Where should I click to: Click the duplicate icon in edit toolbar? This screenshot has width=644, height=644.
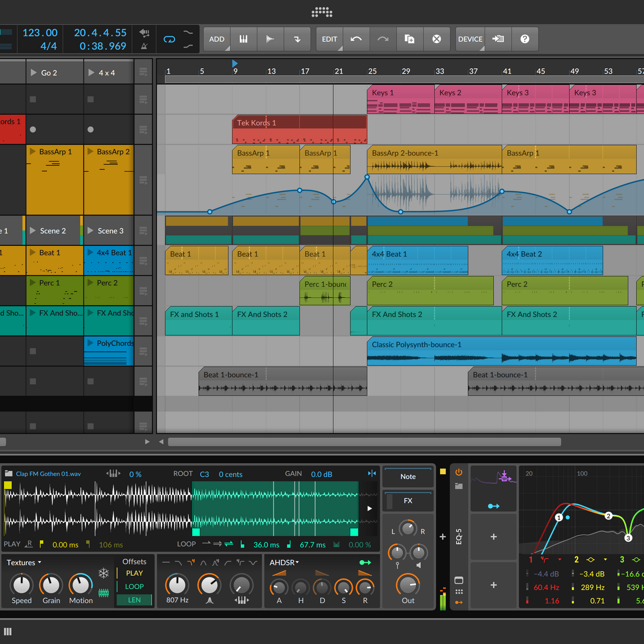point(409,39)
